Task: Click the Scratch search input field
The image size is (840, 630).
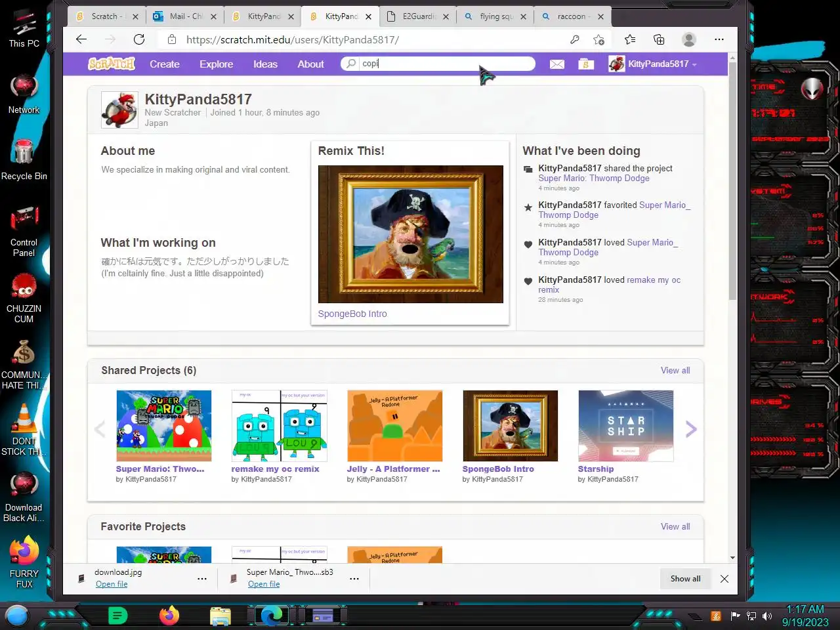Action: (446, 64)
